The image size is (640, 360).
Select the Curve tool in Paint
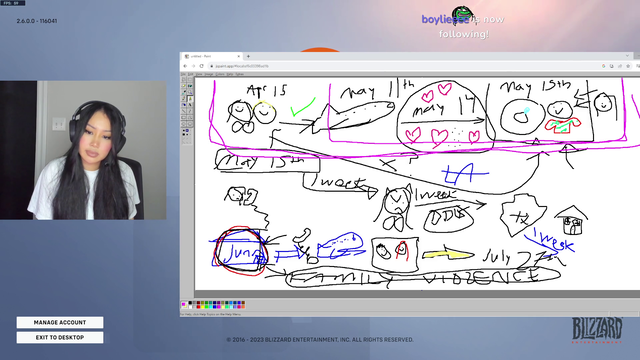(190, 111)
